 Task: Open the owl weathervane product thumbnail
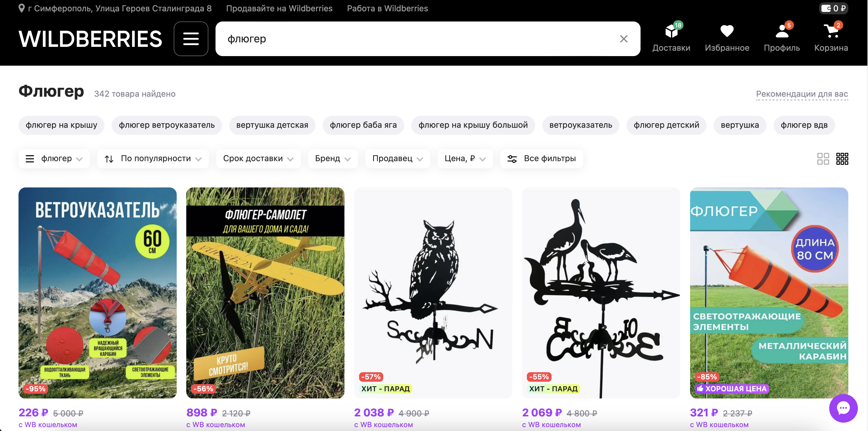point(433,293)
